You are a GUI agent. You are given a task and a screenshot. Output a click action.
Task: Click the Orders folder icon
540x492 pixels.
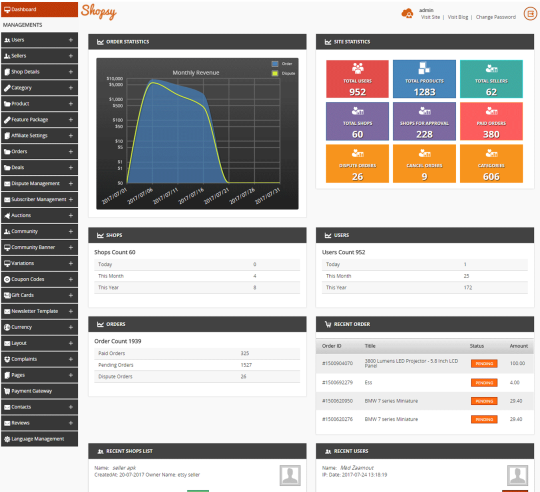click(7, 151)
